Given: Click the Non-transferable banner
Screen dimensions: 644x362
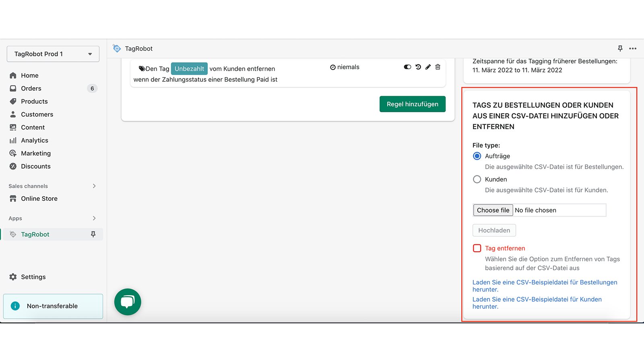Looking at the screenshot, I should (x=53, y=306).
